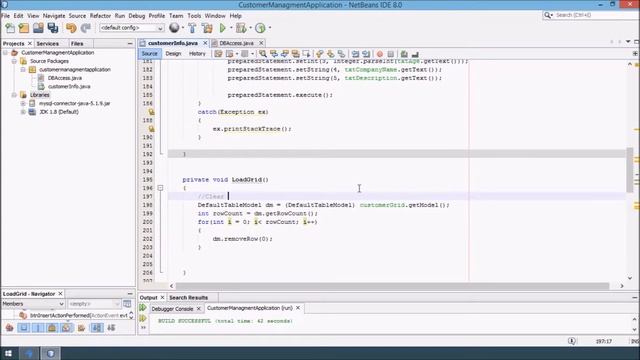
Task: Toggle Show Static Members in Navigator
Action: (x=38, y=328)
